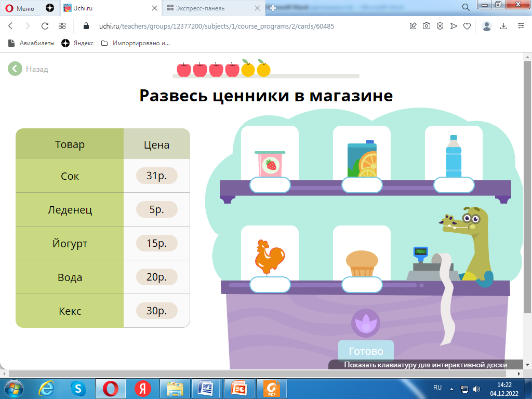
Task: Open the downloads icon in the browser toolbar
Action: (503, 26)
